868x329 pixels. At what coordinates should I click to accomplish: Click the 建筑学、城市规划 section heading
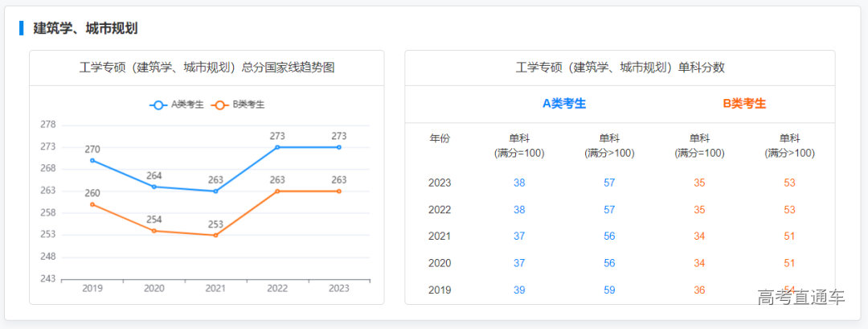[x=85, y=28]
